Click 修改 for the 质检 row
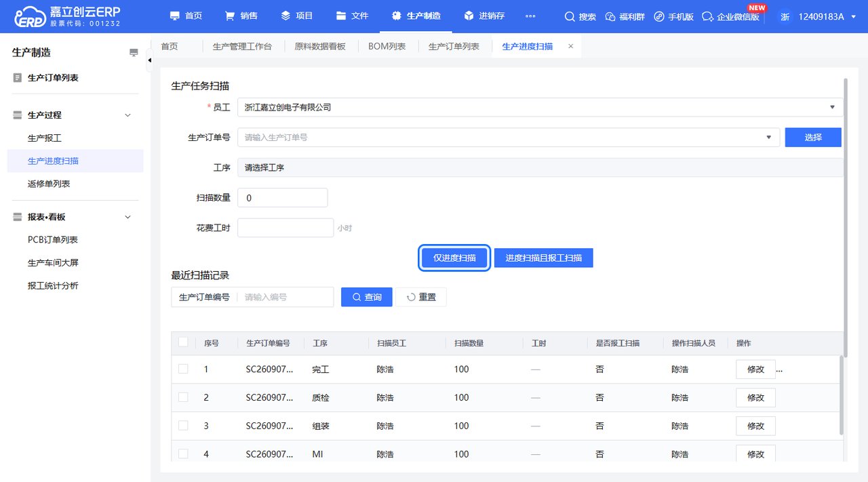The image size is (868, 482). [755, 398]
